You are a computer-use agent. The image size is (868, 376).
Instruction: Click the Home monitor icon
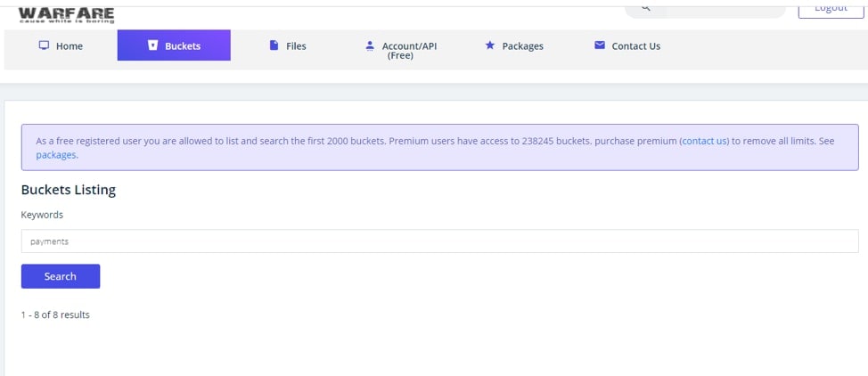44,45
